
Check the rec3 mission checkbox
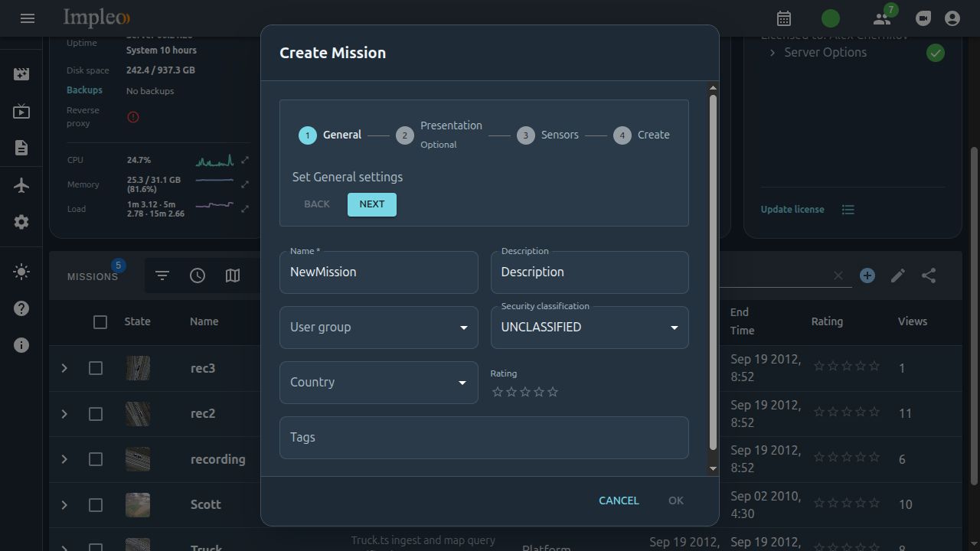[96, 368]
